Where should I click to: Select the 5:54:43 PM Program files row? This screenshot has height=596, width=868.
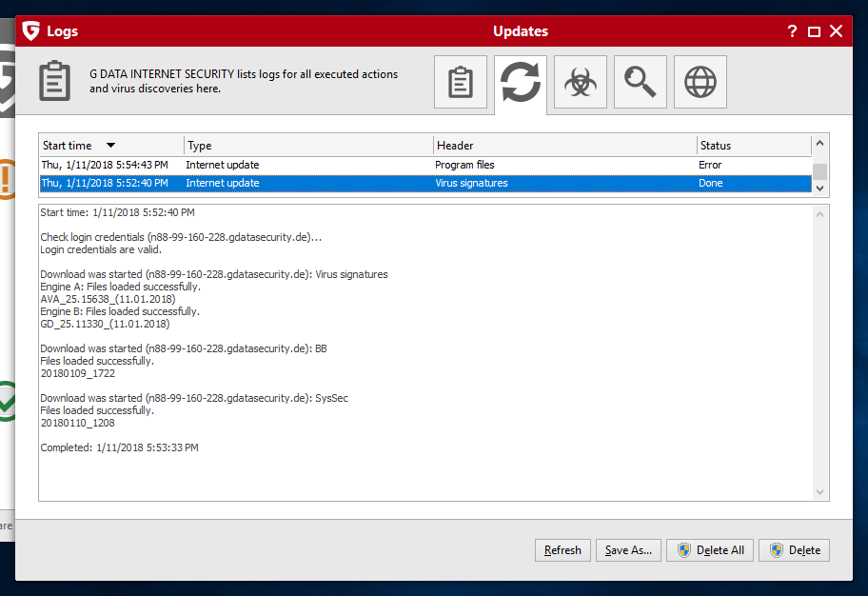[x=425, y=165]
